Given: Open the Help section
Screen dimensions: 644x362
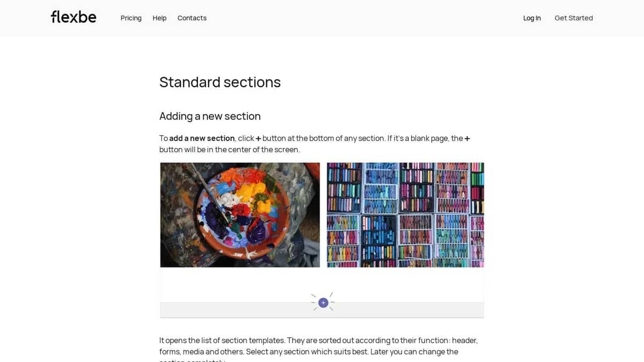Looking at the screenshot, I should tap(159, 18).
